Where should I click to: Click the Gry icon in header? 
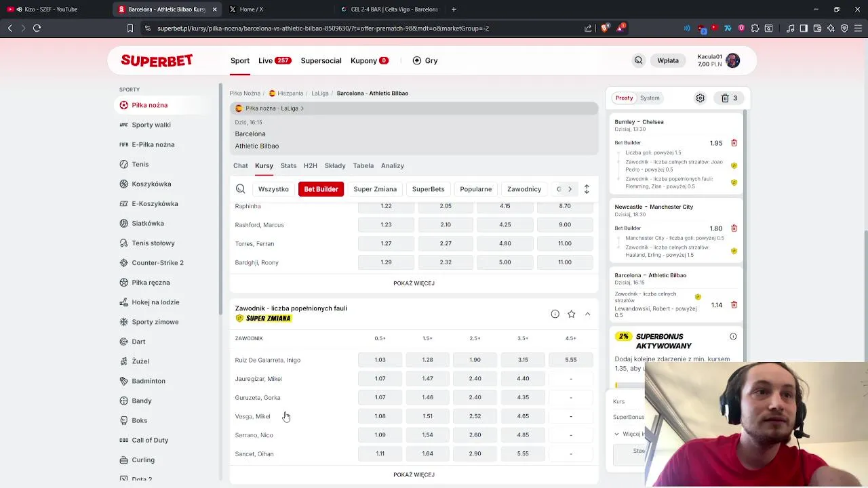(x=416, y=60)
